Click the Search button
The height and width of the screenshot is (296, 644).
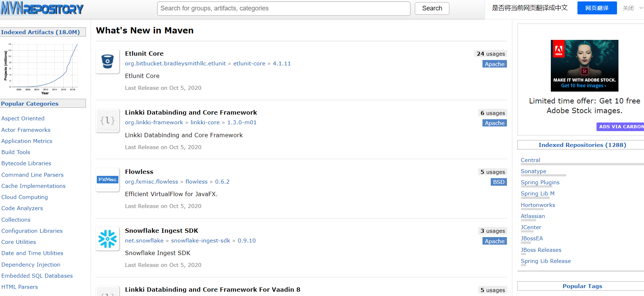click(x=432, y=8)
